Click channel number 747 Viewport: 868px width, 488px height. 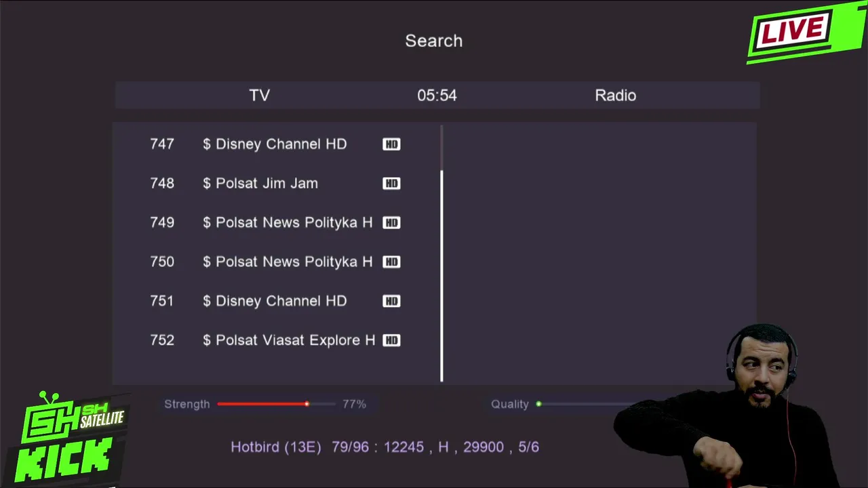click(x=162, y=144)
